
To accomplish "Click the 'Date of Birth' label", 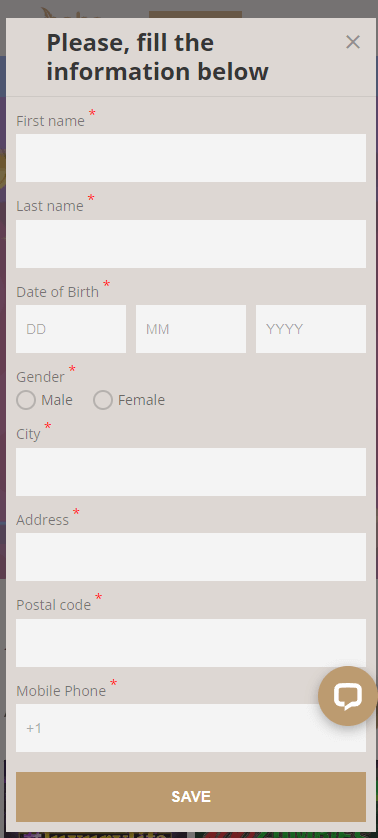I will tap(58, 292).
